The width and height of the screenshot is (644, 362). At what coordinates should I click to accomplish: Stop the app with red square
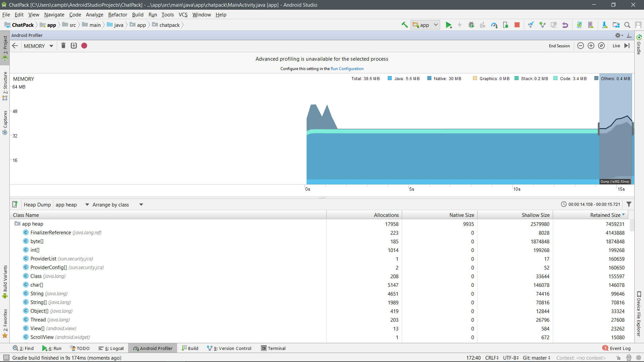517,25
